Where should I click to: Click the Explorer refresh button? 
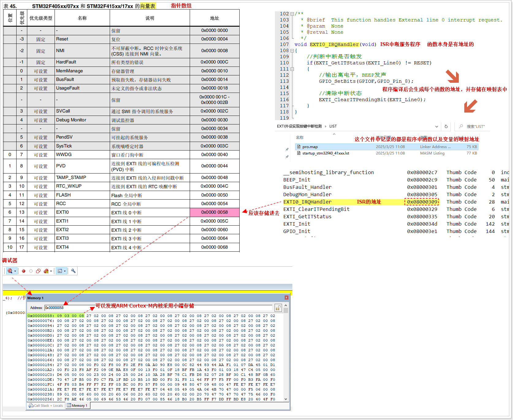coord(446,127)
